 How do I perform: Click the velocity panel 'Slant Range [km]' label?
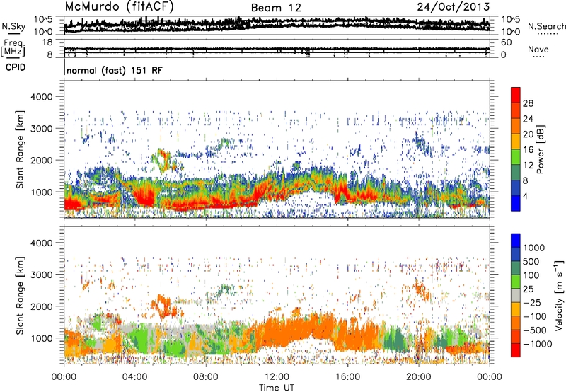[x=21, y=295]
